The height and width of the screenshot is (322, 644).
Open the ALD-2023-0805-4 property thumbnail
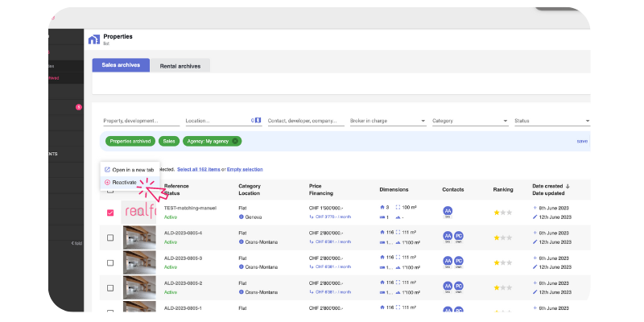point(139,237)
